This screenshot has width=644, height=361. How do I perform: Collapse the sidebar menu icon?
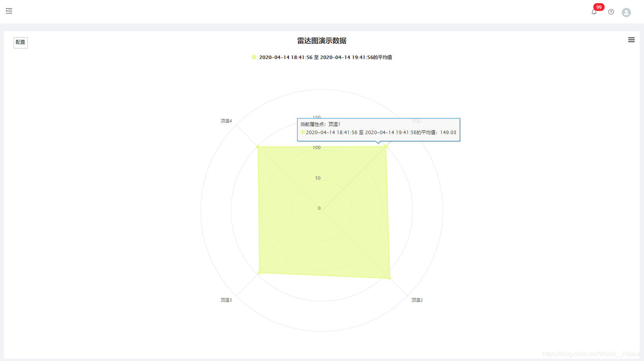[9, 11]
